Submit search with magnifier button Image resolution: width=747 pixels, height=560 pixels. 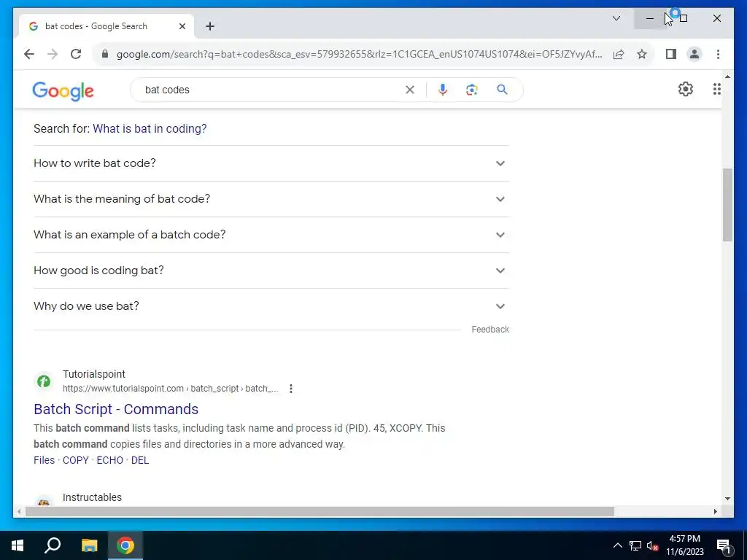click(x=502, y=90)
